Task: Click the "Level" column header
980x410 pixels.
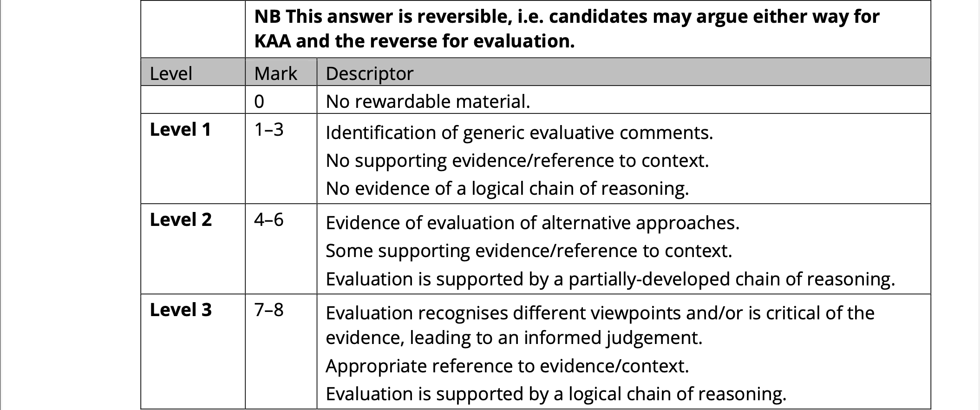Action: point(171,73)
